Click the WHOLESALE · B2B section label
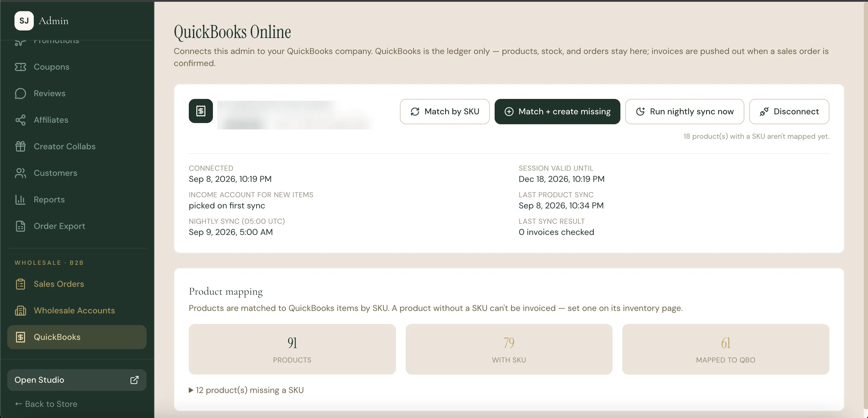The width and height of the screenshot is (868, 418). pos(49,263)
